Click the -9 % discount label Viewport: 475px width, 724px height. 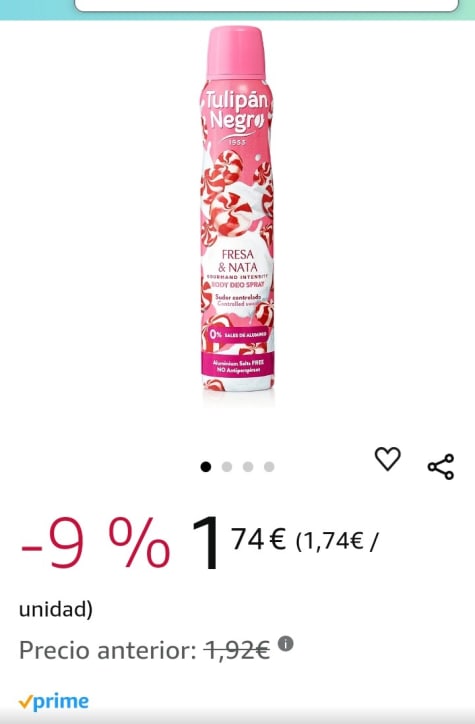(x=95, y=542)
